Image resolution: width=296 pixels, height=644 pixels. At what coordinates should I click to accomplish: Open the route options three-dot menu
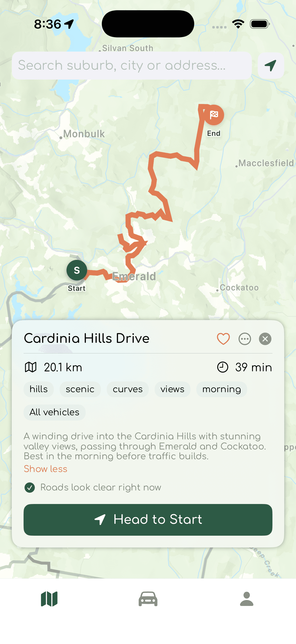[244, 339]
